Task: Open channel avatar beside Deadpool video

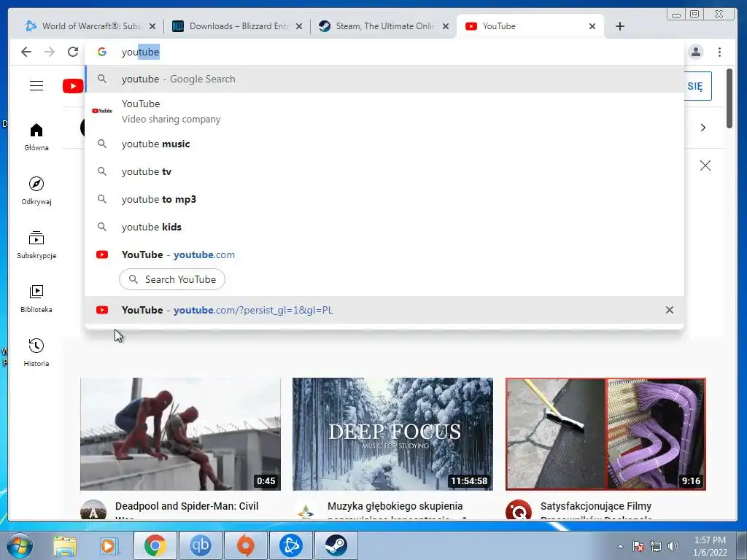Action: tap(93, 510)
